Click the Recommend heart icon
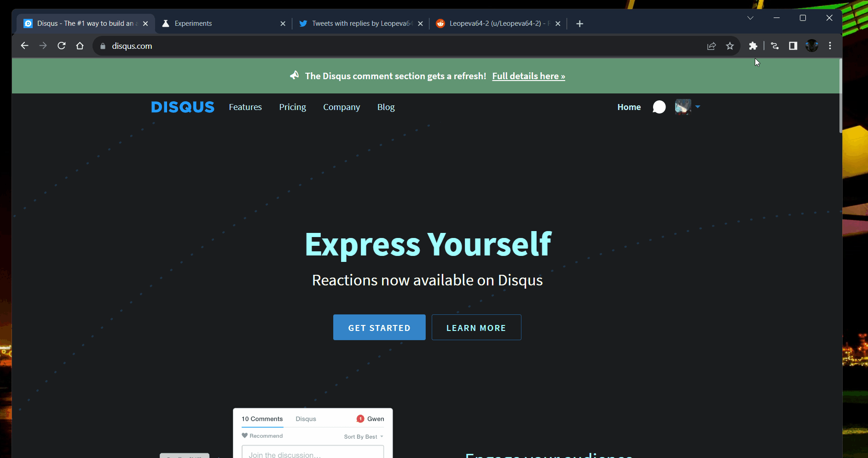Viewport: 868px width, 458px height. [x=245, y=435]
